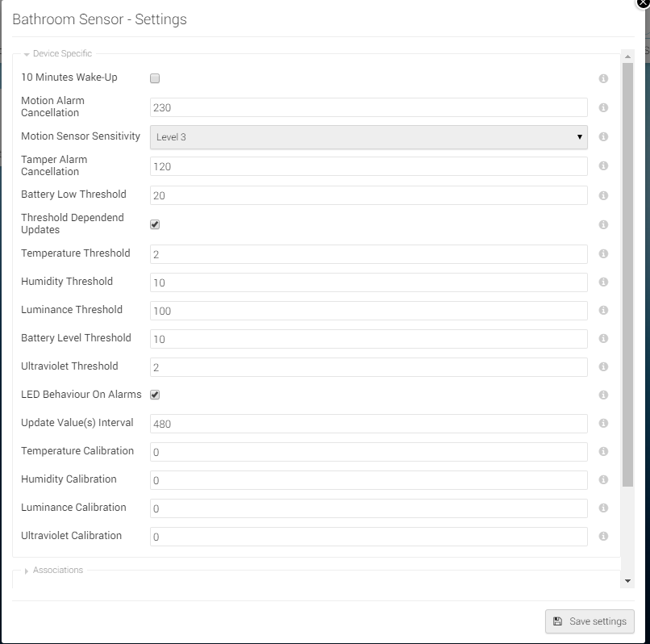Open info icon for Humidity Threshold

[603, 282]
